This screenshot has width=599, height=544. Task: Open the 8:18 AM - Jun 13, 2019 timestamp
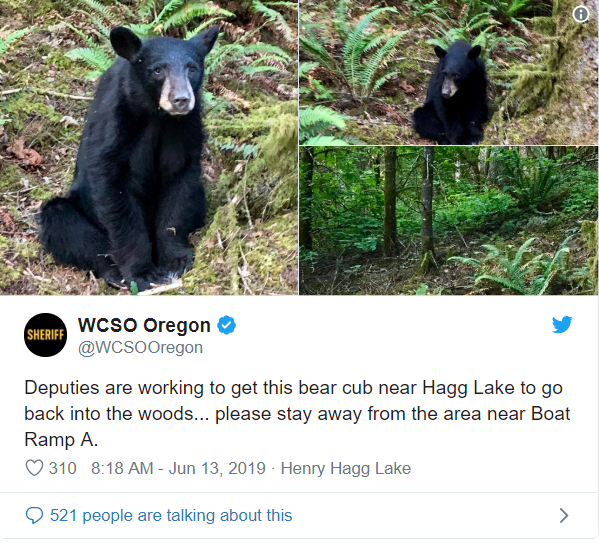point(178,468)
